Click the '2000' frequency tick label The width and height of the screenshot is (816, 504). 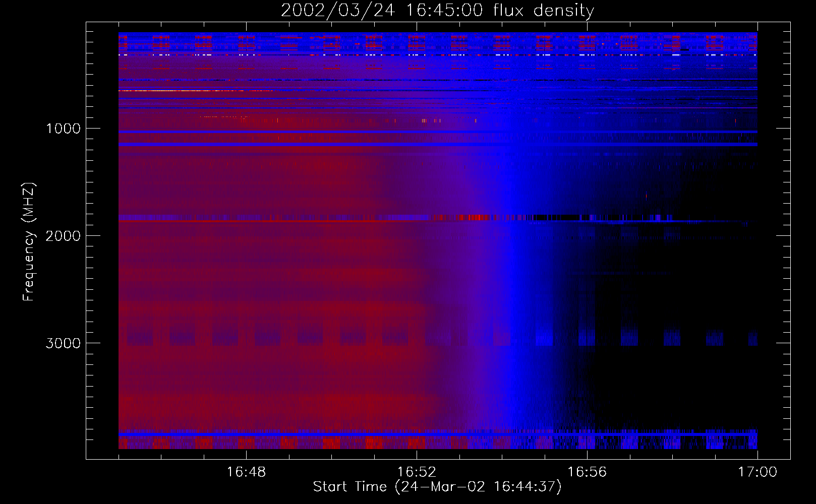pyautogui.click(x=63, y=236)
